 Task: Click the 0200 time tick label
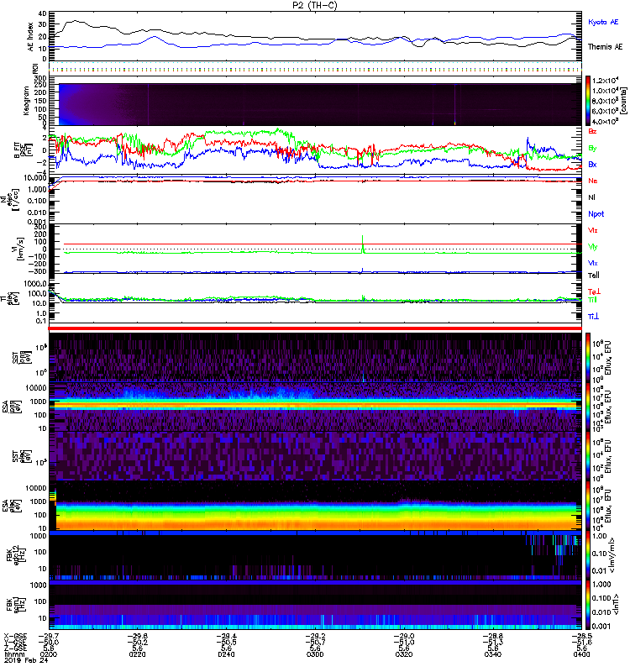click(49, 654)
